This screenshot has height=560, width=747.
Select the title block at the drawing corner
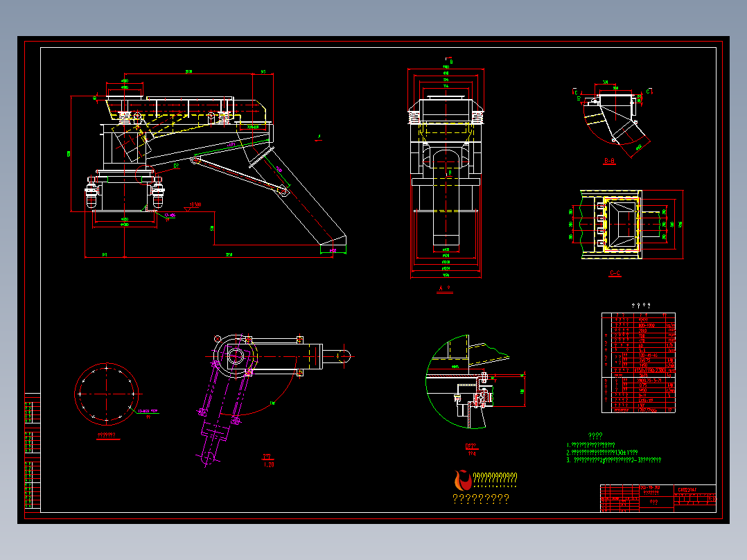[658, 498]
